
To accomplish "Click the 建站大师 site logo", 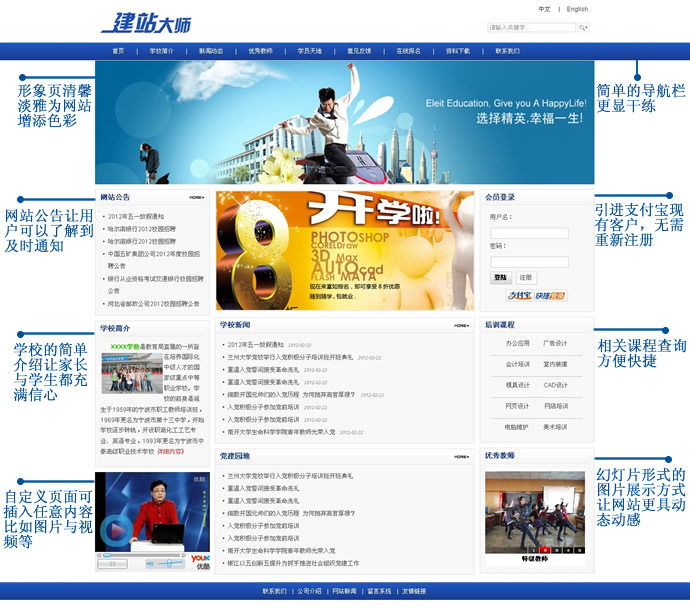I will click(x=146, y=22).
